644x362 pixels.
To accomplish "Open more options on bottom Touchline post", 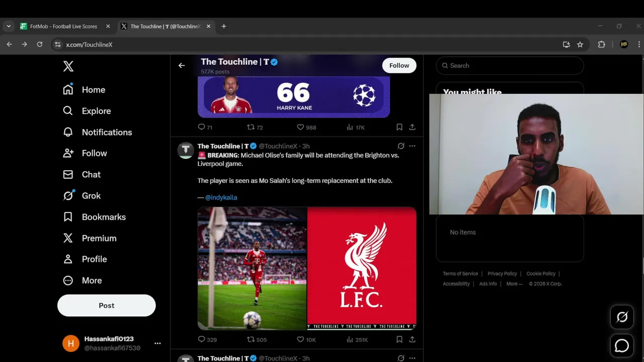I will pos(412,358).
